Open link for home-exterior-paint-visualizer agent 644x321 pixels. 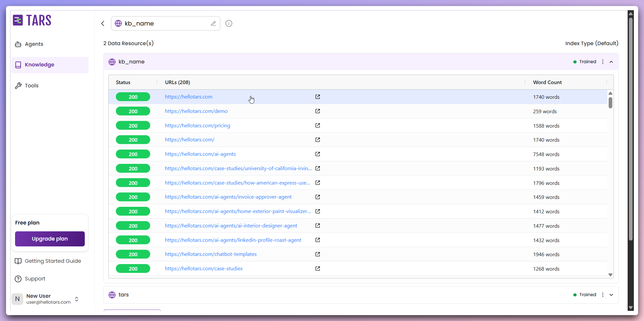pyautogui.click(x=238, y=211)
